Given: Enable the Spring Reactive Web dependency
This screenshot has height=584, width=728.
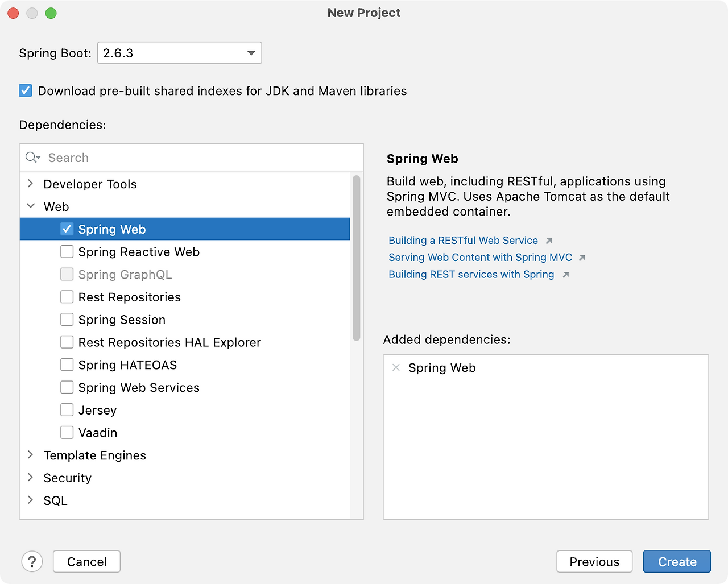Looking at the screenshot, I should 67,251.
